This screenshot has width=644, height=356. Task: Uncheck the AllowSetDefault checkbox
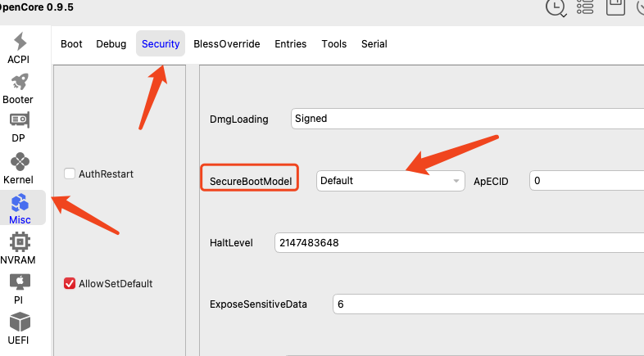click(70, 284)
